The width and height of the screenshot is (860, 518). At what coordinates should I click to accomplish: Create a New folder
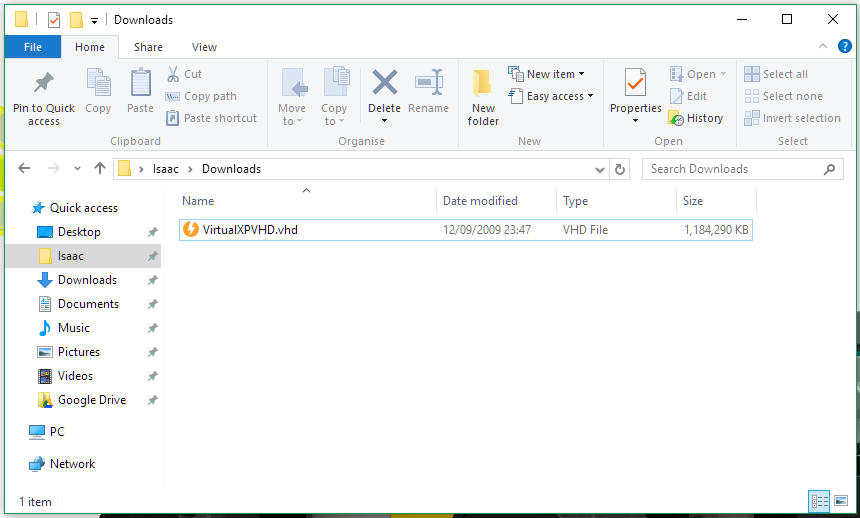point(483,97)
